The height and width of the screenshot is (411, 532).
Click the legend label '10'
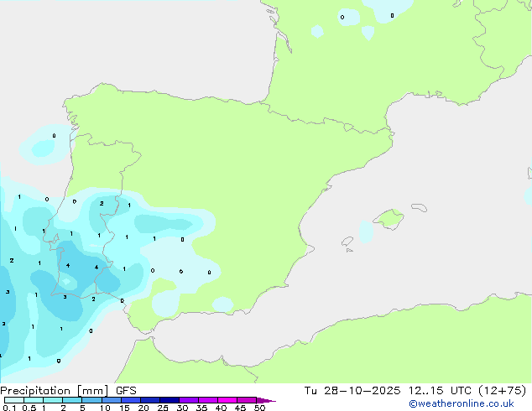pyautogui.click(x=105, y=408)
